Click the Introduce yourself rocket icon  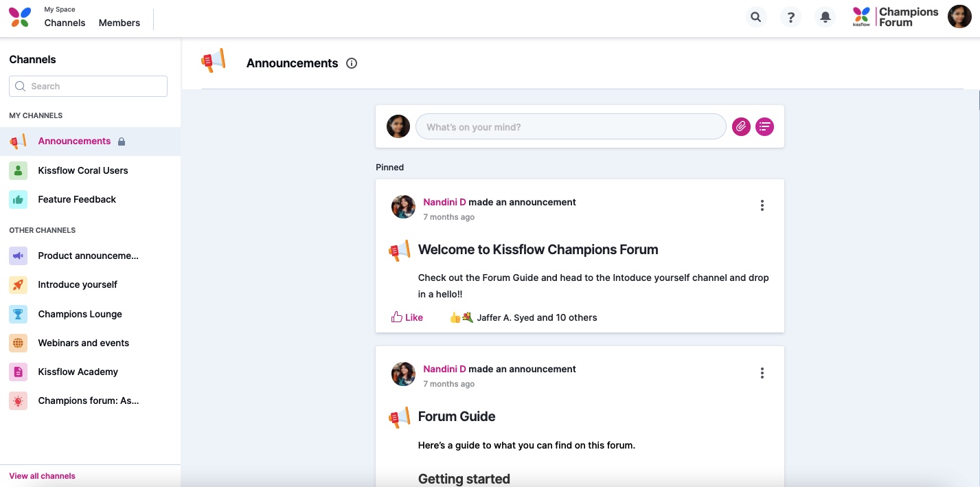tap(19, 284)
